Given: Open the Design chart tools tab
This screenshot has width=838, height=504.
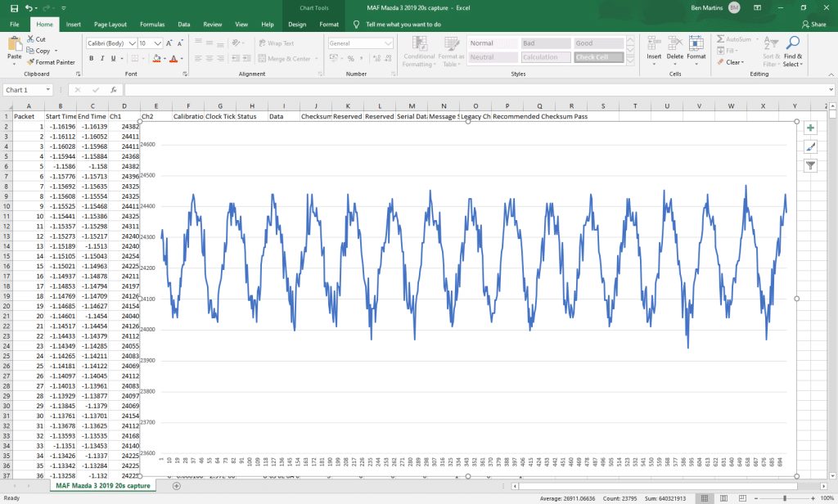Looking at the screenshot, I should [x=297, y=24].
